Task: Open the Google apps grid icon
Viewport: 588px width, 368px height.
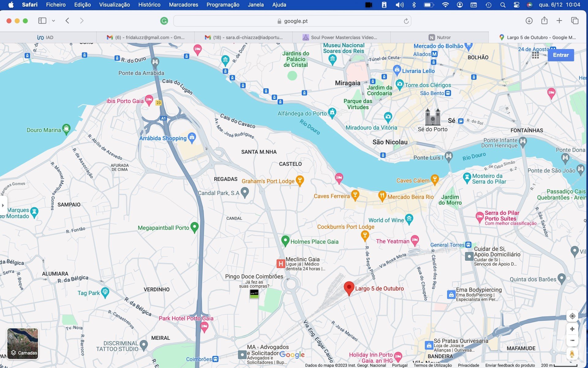Action: pos(535,55)
